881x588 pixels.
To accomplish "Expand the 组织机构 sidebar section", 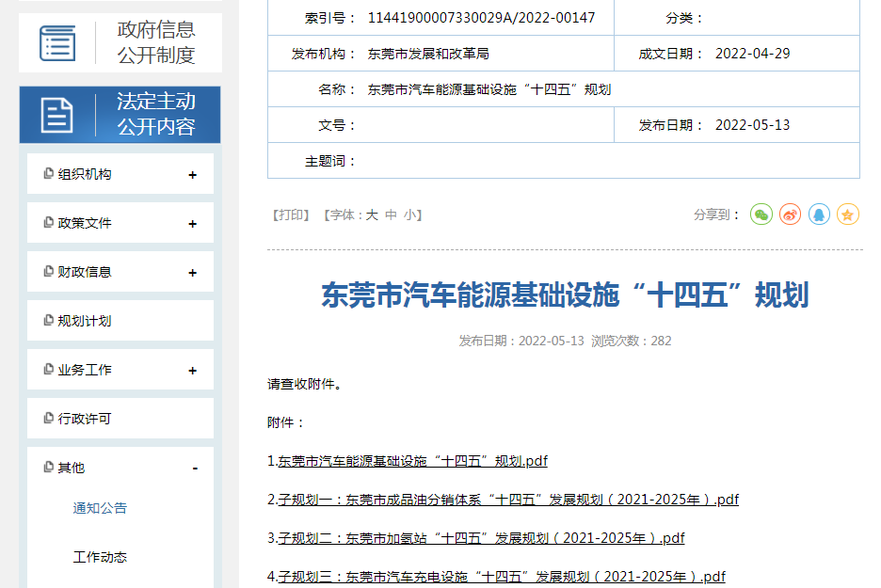I will pyautogui.click(x=194, y=173).
